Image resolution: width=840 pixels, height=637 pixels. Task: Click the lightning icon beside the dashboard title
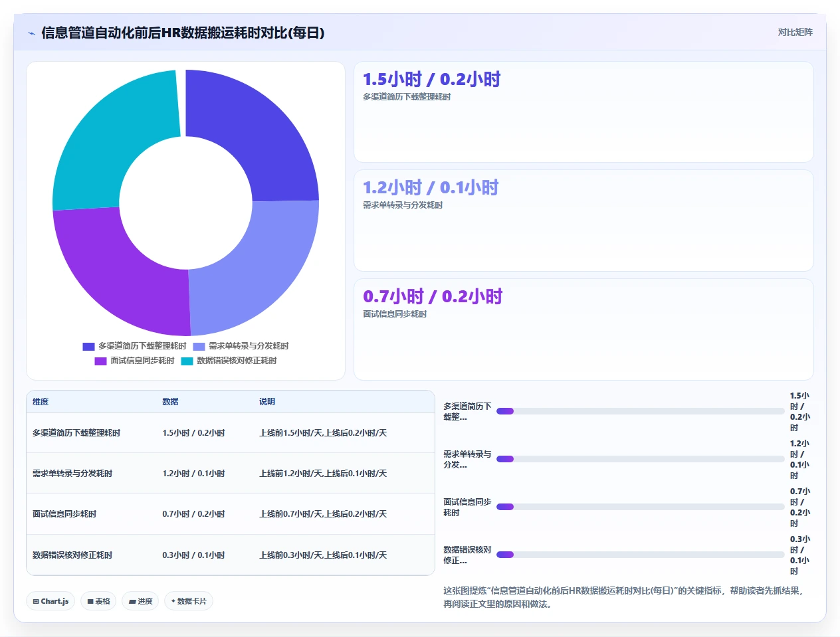[31, 33]
